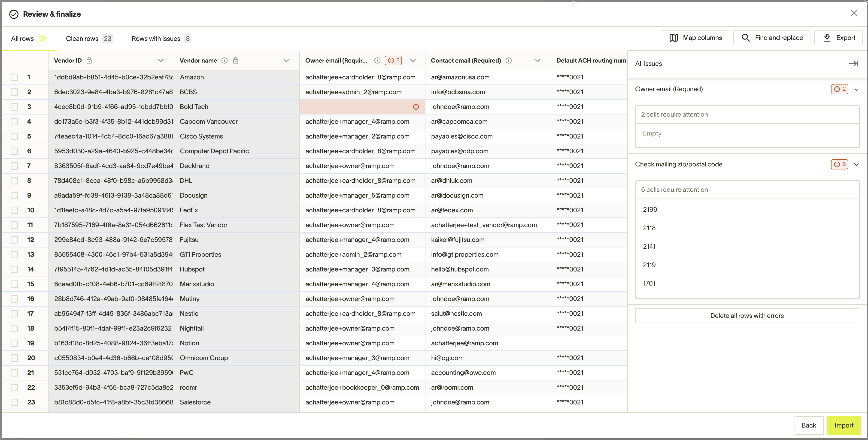Click the lock icon beside Vendor name

[x=236, y=60]
